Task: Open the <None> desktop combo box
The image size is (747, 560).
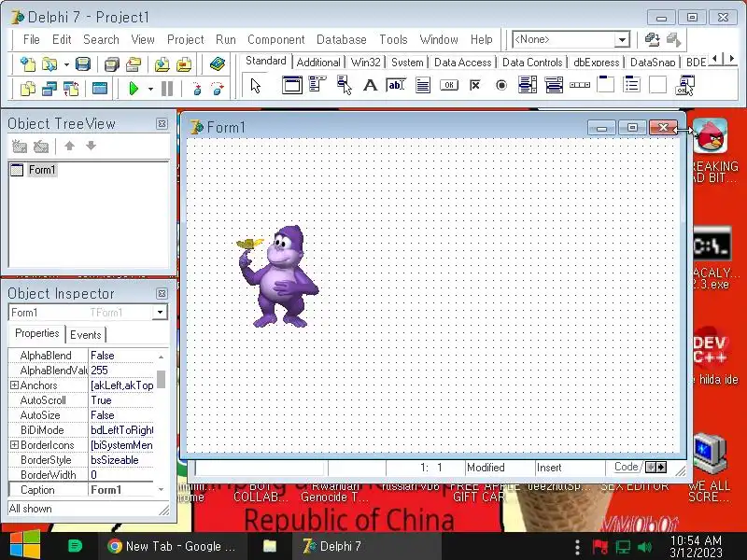Action: 621,40
